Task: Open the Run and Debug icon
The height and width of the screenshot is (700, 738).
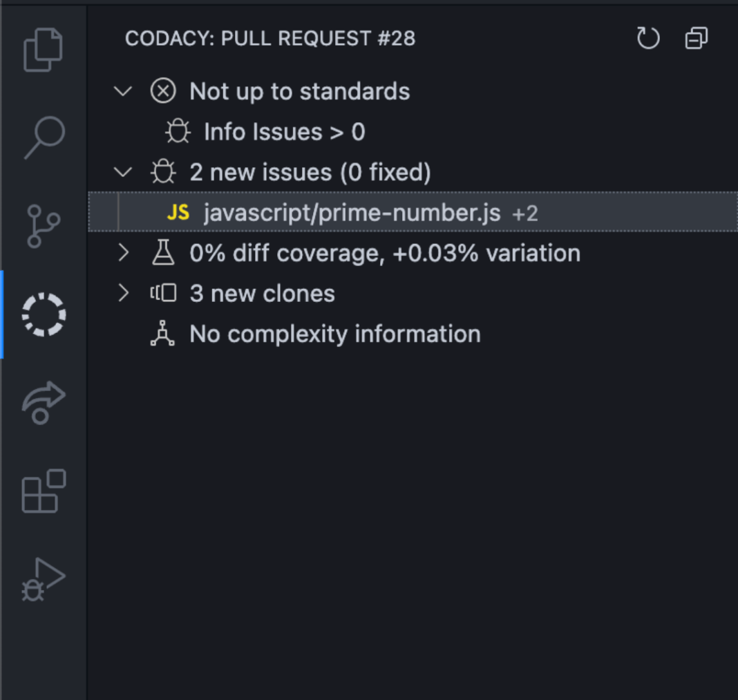Action: click(x=44, y=580)
